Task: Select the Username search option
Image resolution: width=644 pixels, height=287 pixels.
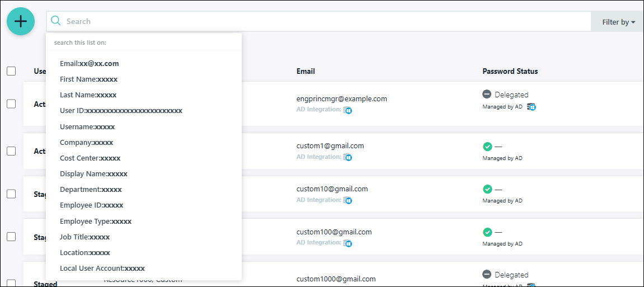Action: (x=87, y=127)
